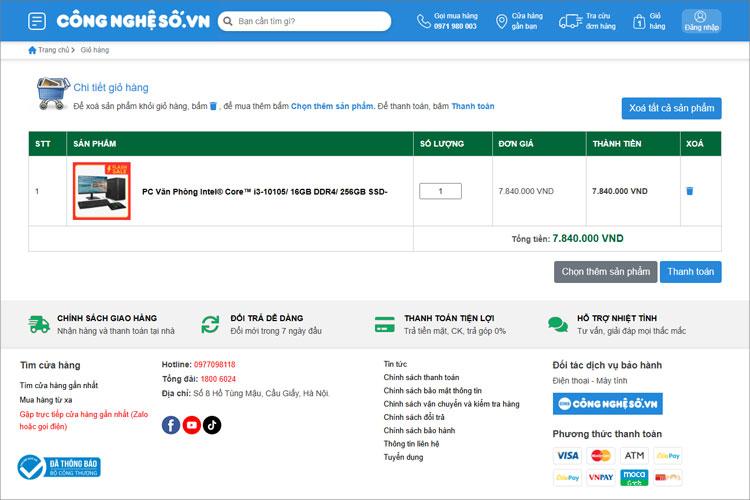Click the quantity input field
Screen dimensions: 750x500
pos(440,191)
